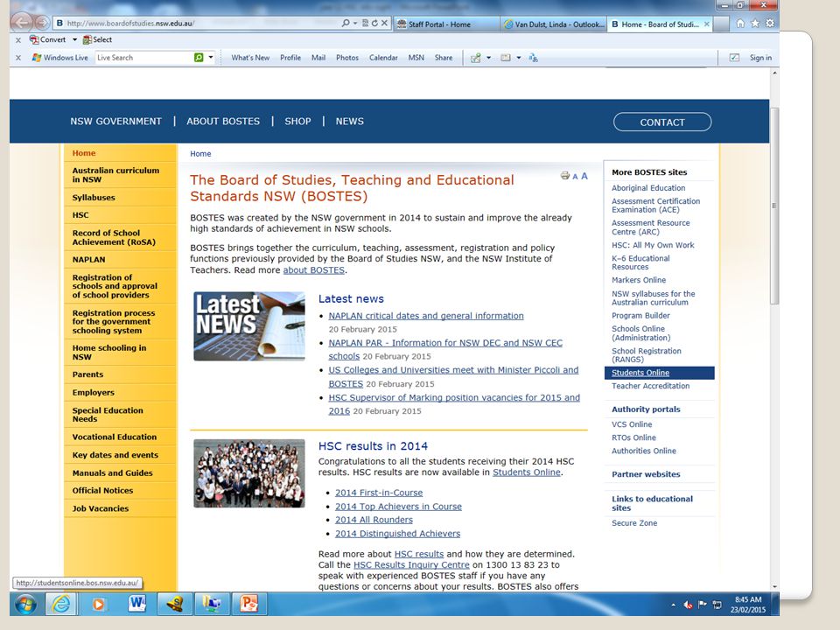Click Sign in on Windows Live toolbar
Screen dimensions: 840x630
(760, 58)
